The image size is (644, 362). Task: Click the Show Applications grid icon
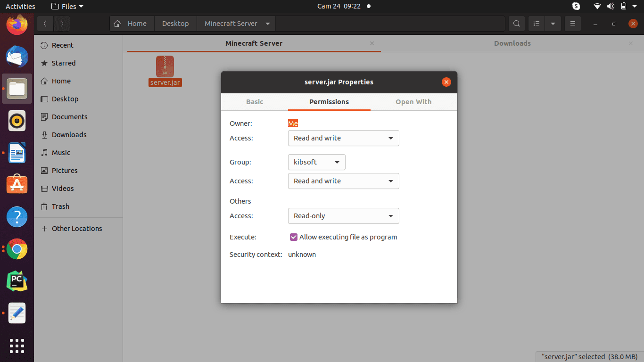coord(17,346)
